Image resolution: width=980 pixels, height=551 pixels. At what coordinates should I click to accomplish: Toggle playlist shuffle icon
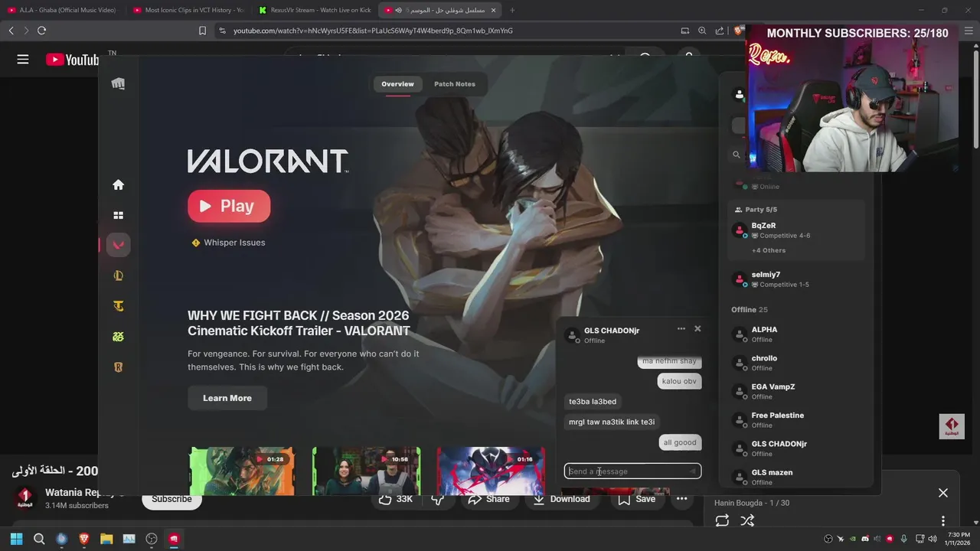[x=747, y=520]
